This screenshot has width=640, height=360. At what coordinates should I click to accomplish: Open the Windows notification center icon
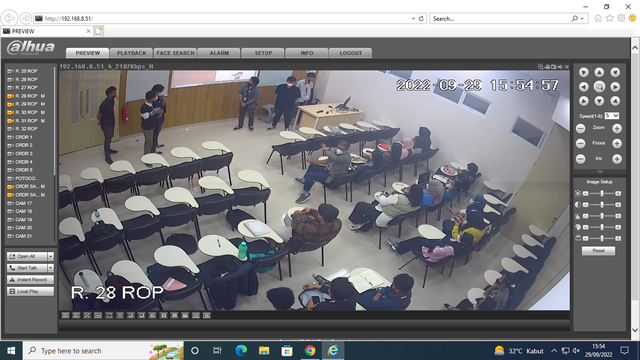(624, 351)
